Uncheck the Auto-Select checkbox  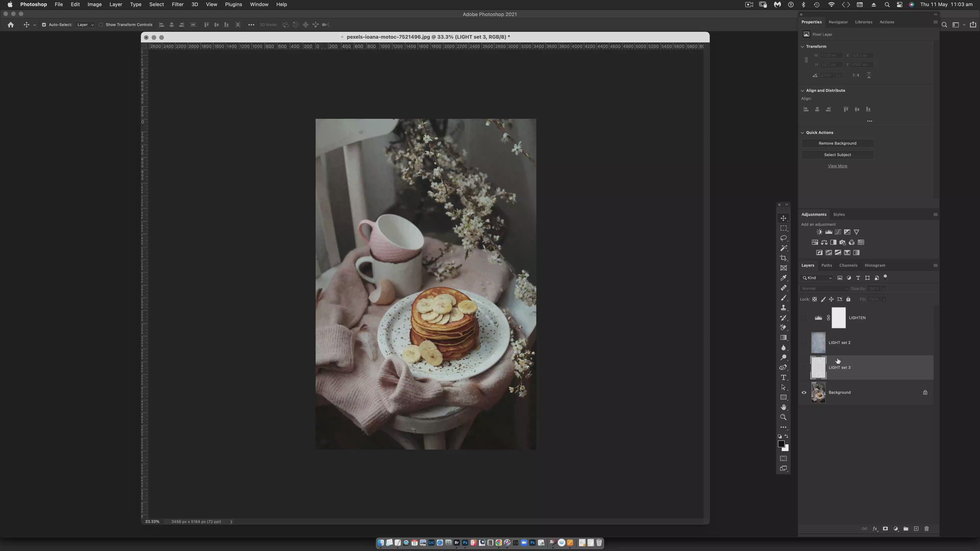click(x=44, y=25)
